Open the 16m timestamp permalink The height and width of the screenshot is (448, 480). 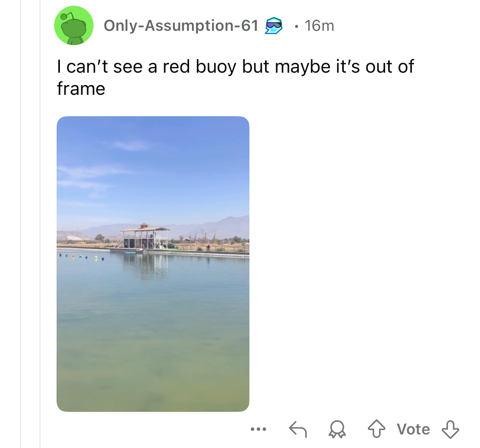(x=319, y=25)
